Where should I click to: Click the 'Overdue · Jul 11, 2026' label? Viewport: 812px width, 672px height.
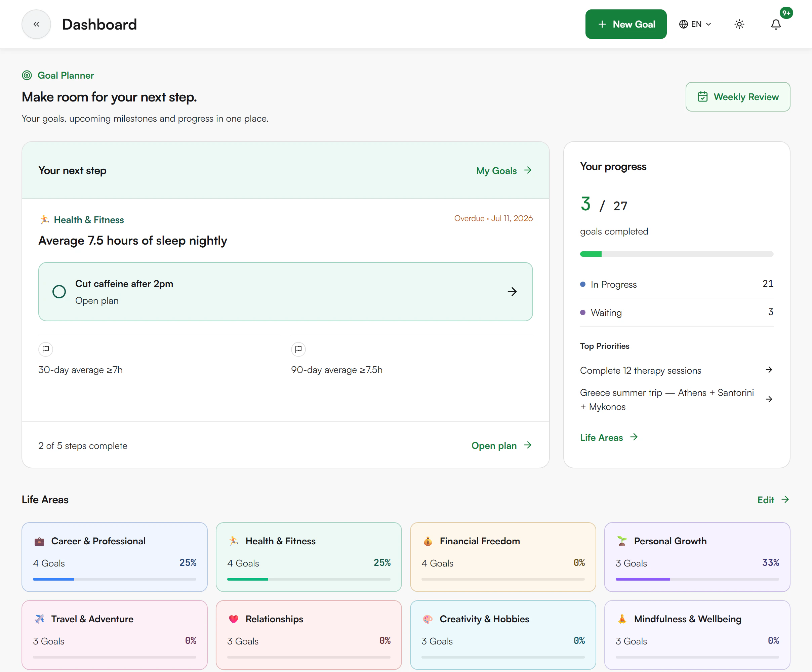pos(493,218)
